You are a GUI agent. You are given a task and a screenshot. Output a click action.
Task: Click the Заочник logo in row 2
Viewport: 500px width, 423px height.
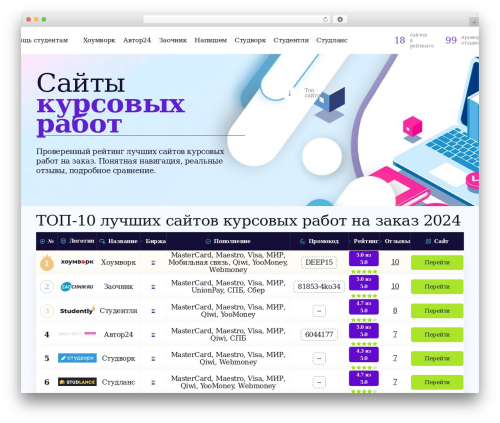pos(77,286)
